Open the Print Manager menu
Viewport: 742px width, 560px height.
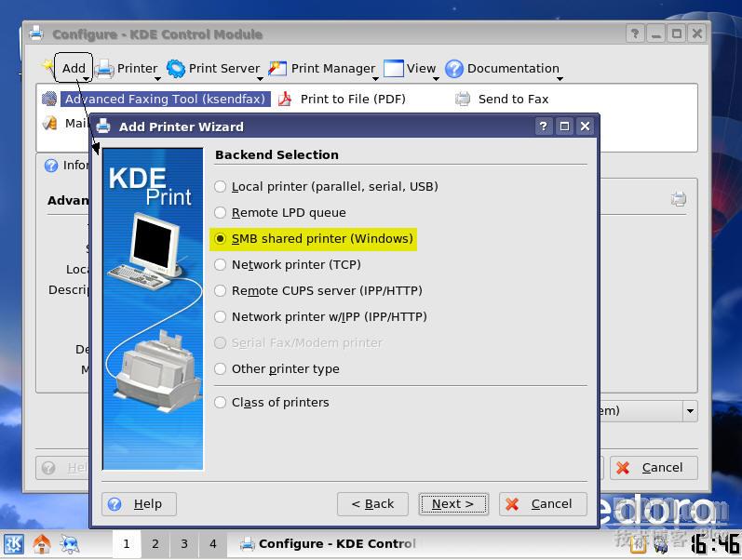tap(332, 69)
